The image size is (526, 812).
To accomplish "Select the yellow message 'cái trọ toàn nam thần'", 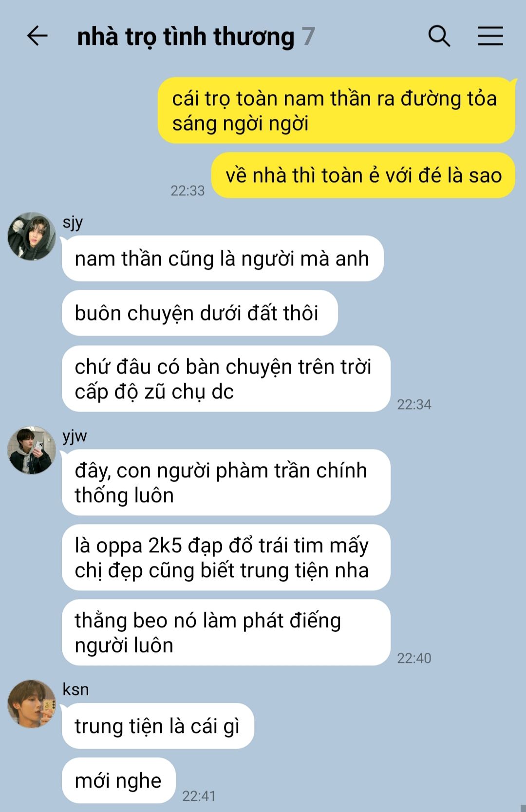I will (336, 111).
